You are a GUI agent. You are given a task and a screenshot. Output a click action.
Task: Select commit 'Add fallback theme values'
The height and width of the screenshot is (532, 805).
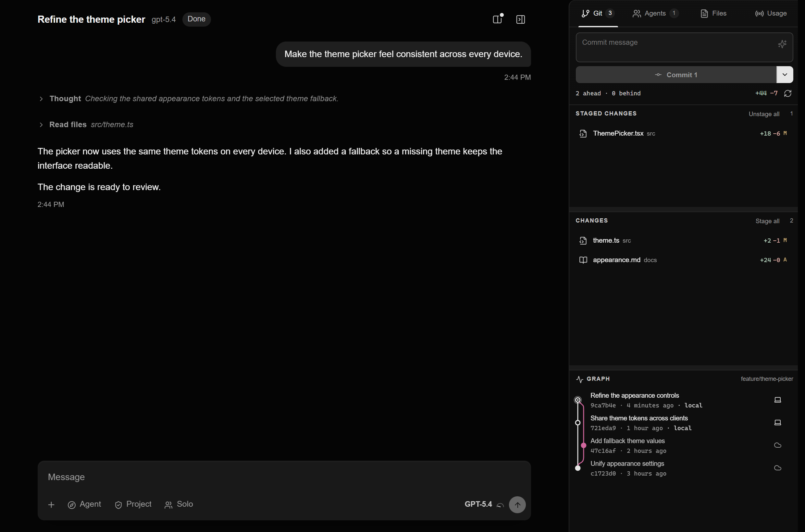point(684,445)
